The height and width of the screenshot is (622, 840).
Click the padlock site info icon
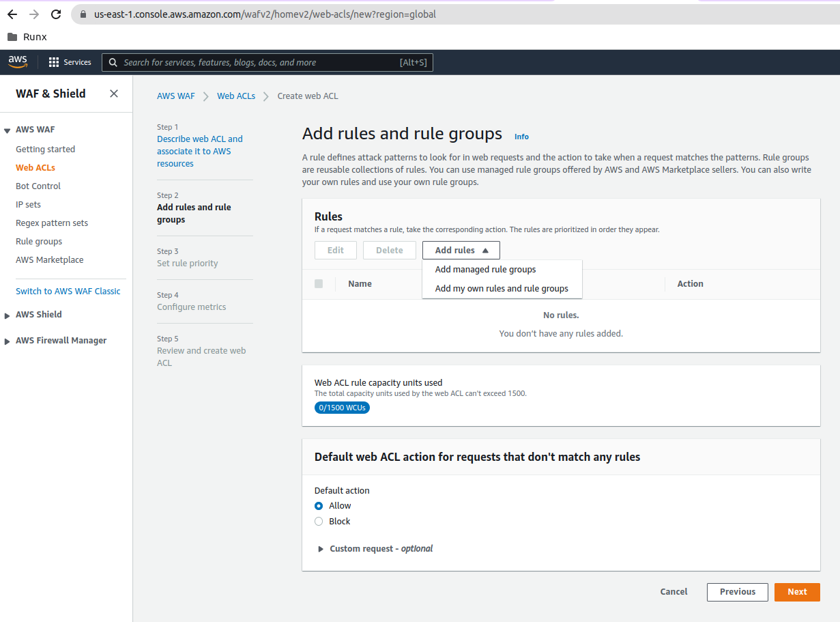tap(83, 14)
